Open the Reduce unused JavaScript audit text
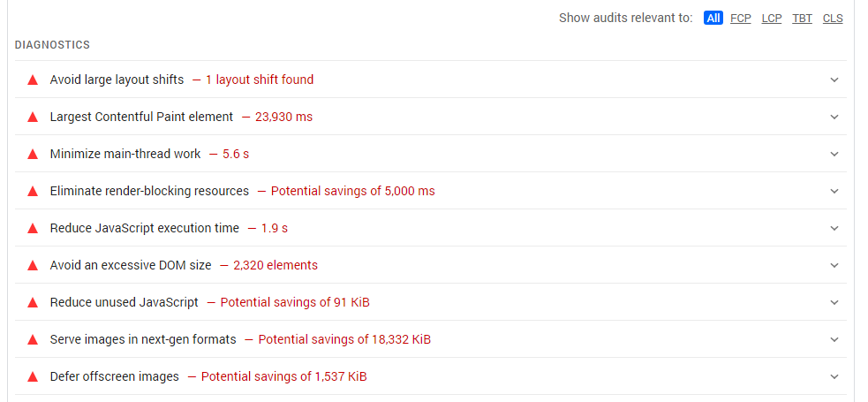This screenshot has width=868, height=402. (x=124, y=302)
